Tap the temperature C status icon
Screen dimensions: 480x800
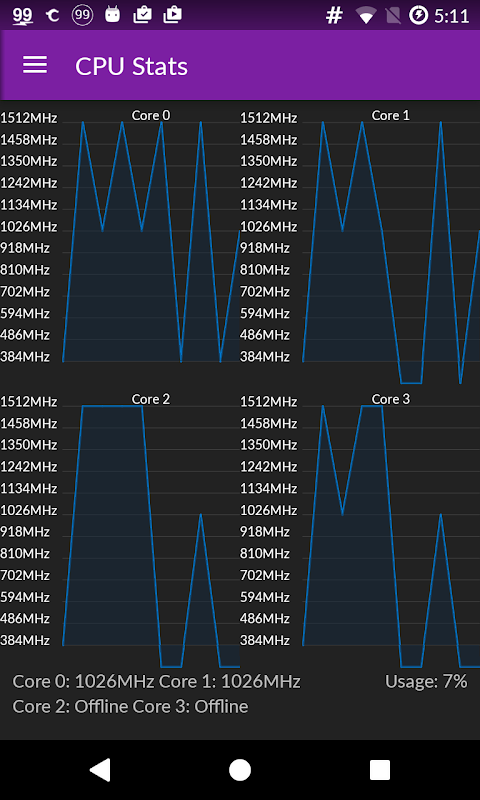coord(52,16)
